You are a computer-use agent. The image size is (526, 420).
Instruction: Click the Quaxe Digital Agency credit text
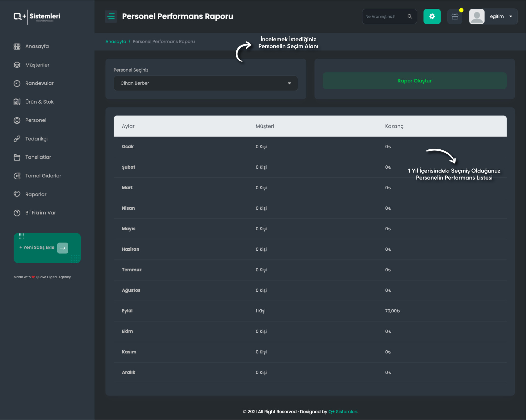(x=53, y=277)
